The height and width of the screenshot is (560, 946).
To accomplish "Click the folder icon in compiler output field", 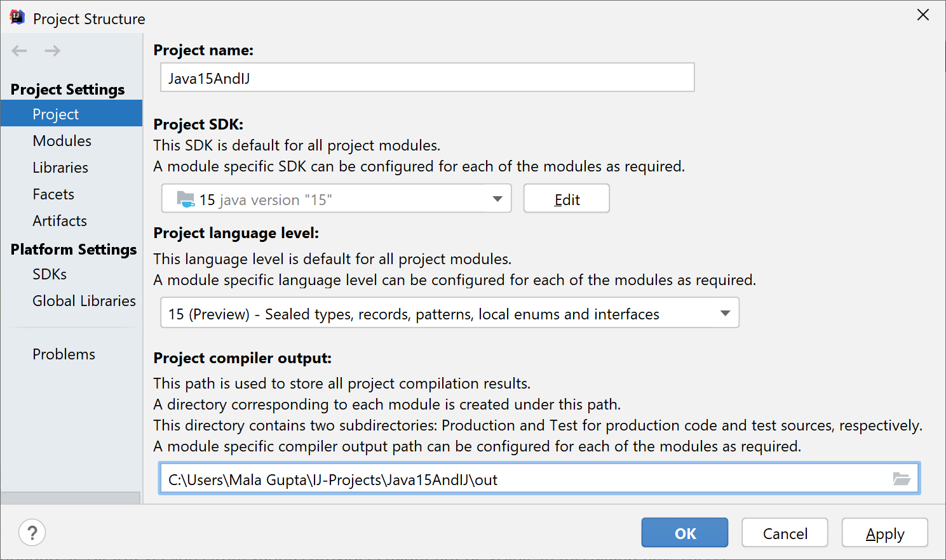I will pyautogui.click(x=902, y=478).
